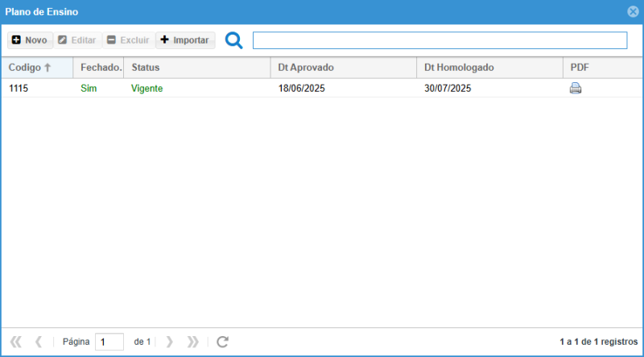Viewport: 644px width, 357px height.
Task: Sort by the Codigo column header
Action: click(x=36, y=68)
